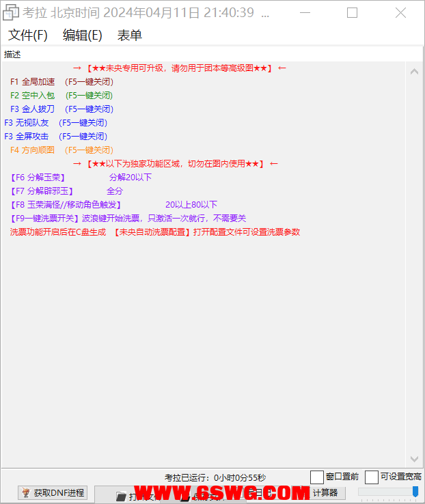Screen dimensions: 425x504
Task: Open the 编辑(E) menu
Action: click(82, 35)
